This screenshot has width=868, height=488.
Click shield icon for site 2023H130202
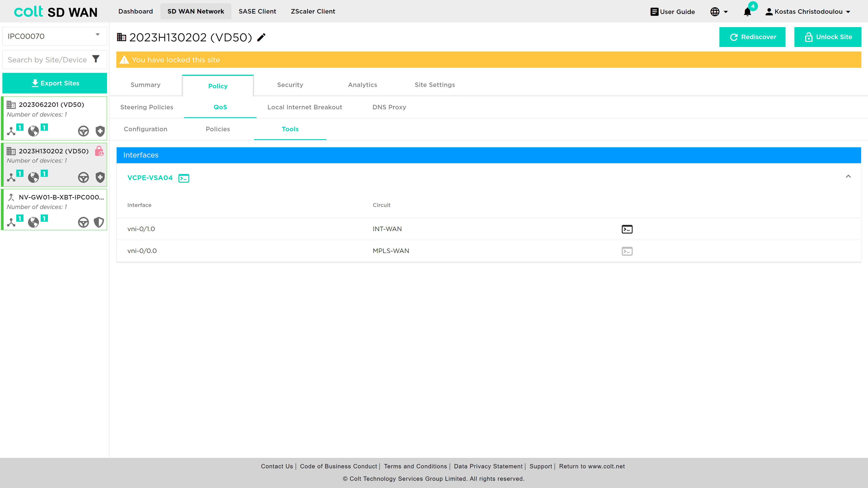(x=100, y=177)
